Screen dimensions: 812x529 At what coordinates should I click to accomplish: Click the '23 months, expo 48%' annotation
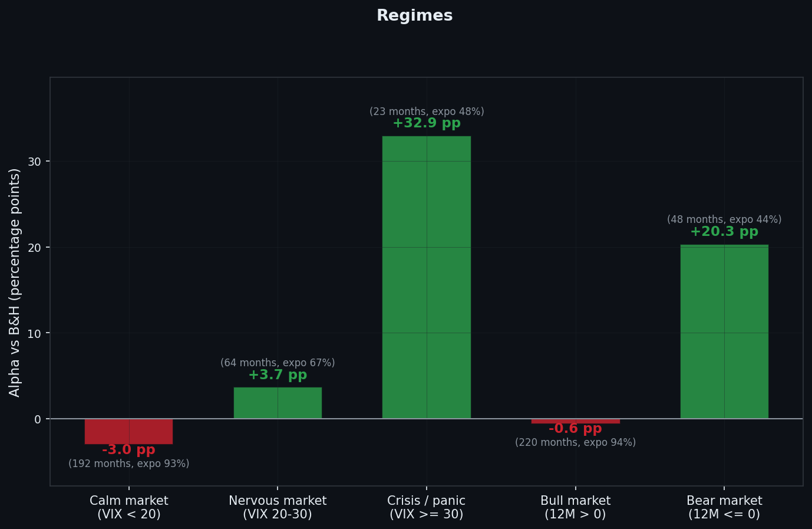coord(426,111)
